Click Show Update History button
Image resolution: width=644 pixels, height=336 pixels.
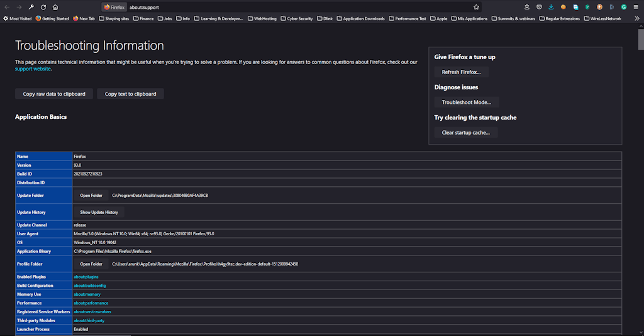click(x=99, y=213)
